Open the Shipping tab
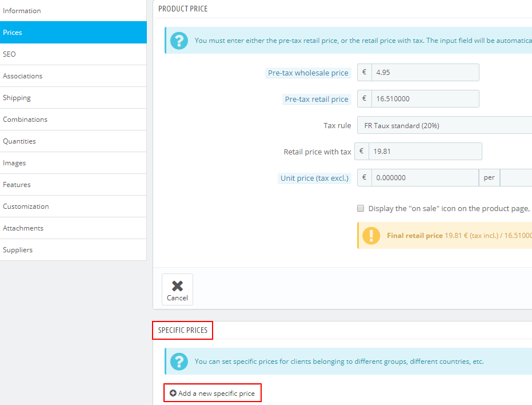Viewport: 532px width, 405px height. tap(73, 97)
